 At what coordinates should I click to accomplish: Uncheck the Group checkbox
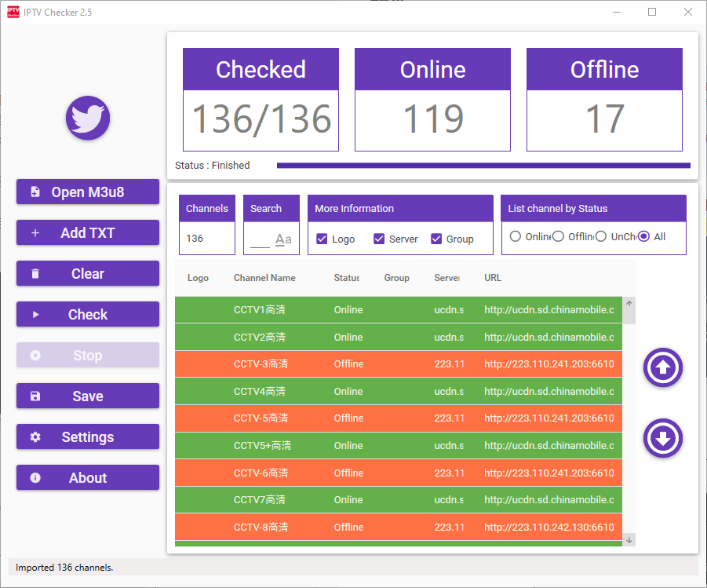(x=436, y=239)
